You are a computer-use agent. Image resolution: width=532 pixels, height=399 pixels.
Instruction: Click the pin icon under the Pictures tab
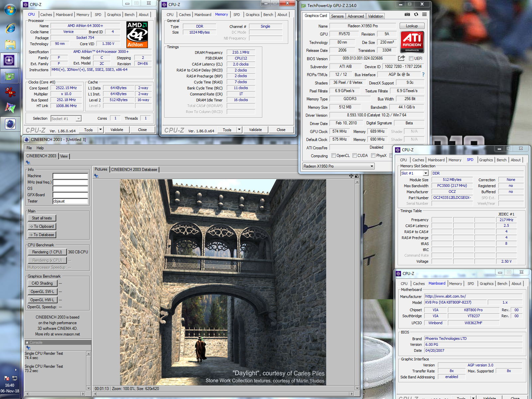(x=96, y=176)
